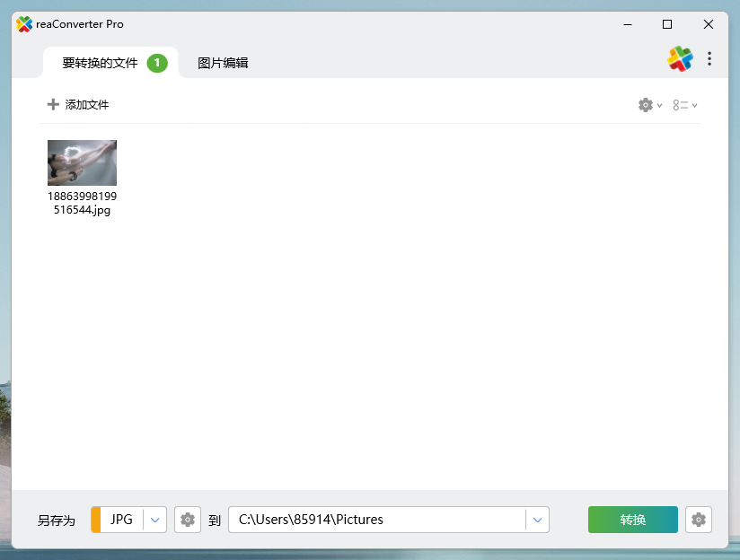This screenshot has height=560, width=740.
Task: Expand the JPG output format dropdown
Action: 154,520
